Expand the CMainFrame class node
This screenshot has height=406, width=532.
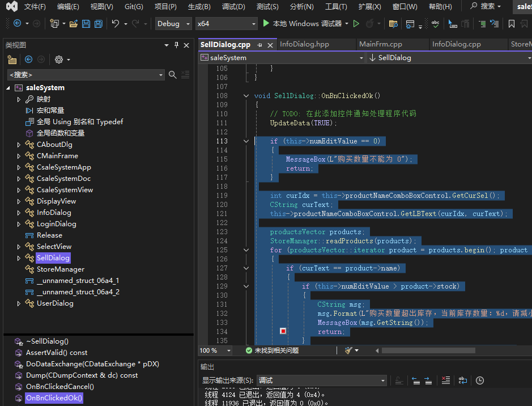19,156
